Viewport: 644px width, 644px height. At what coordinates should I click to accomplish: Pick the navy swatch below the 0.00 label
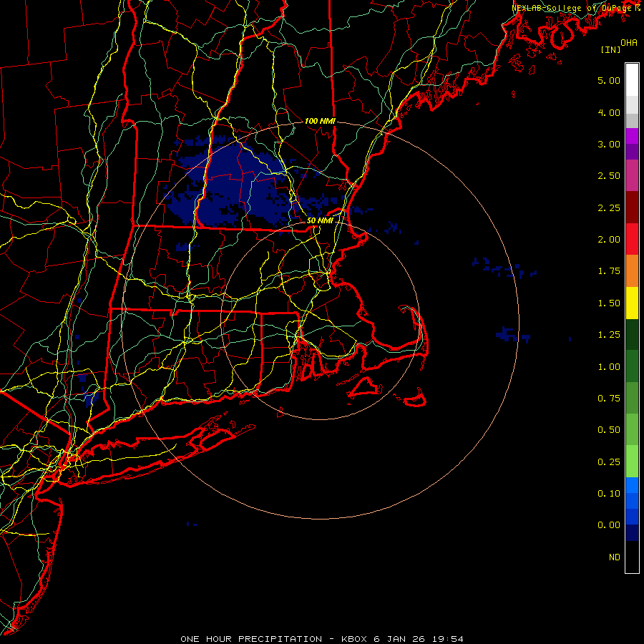click(632, 533)
